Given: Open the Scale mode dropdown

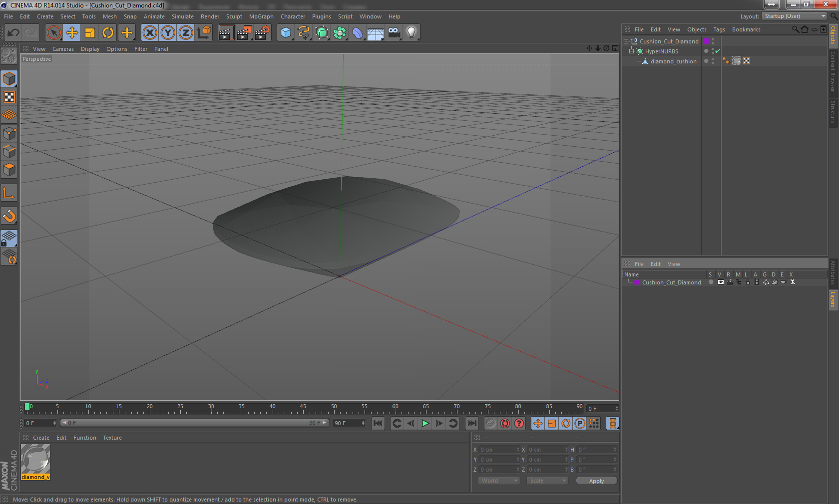Looking at the screenshot, I should pos(547,481).
